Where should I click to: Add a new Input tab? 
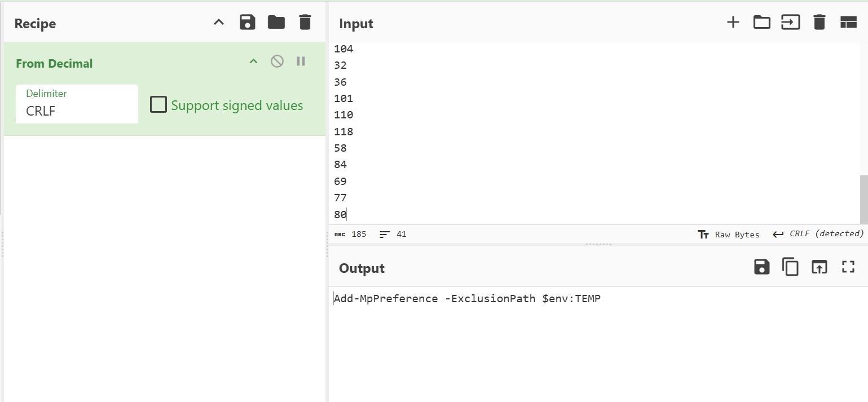point(733,22)
